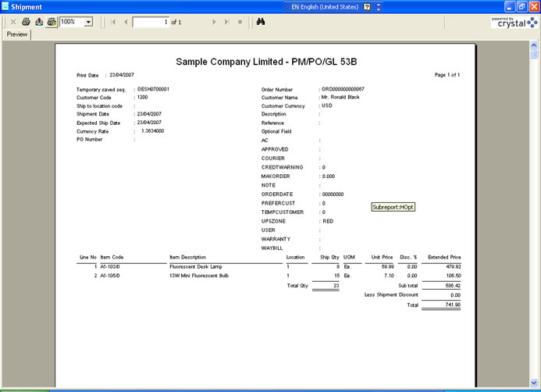Click the vertical scrollbar thumb
This screenshot has width=541, height=392.
(534, 54)
